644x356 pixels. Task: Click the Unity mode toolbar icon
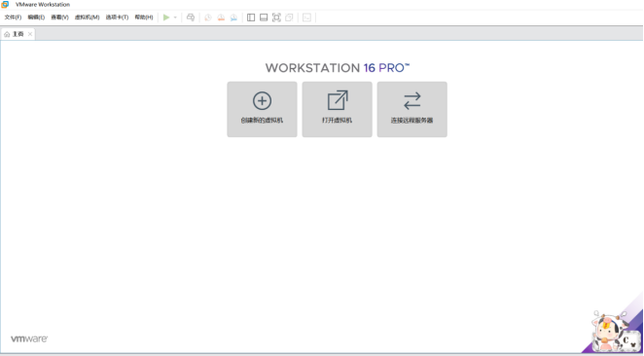point(289,18)
